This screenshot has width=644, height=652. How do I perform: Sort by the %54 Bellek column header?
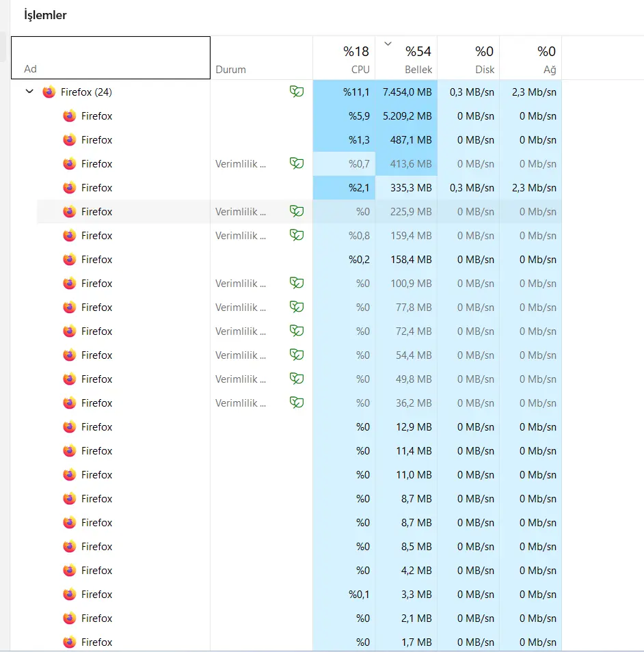[x=406, y=57]
